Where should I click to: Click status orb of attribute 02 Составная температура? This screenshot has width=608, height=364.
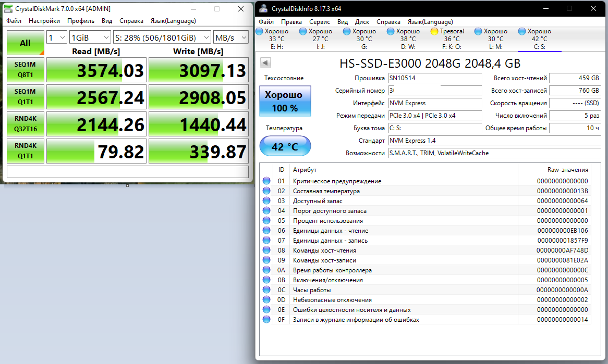[266, 191]
